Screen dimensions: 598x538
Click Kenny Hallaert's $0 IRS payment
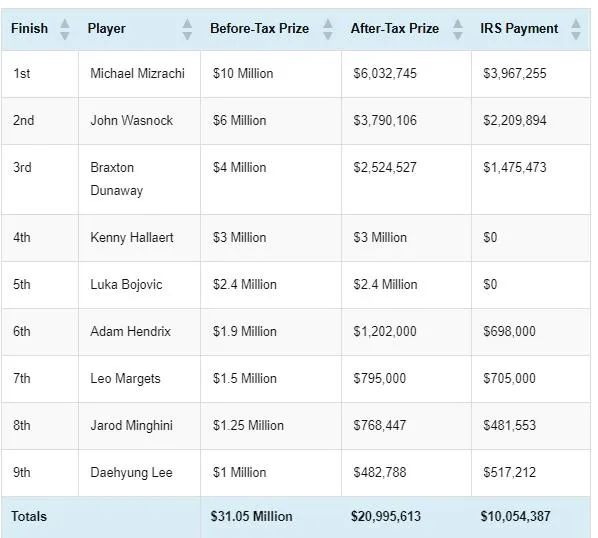(490, 238)
